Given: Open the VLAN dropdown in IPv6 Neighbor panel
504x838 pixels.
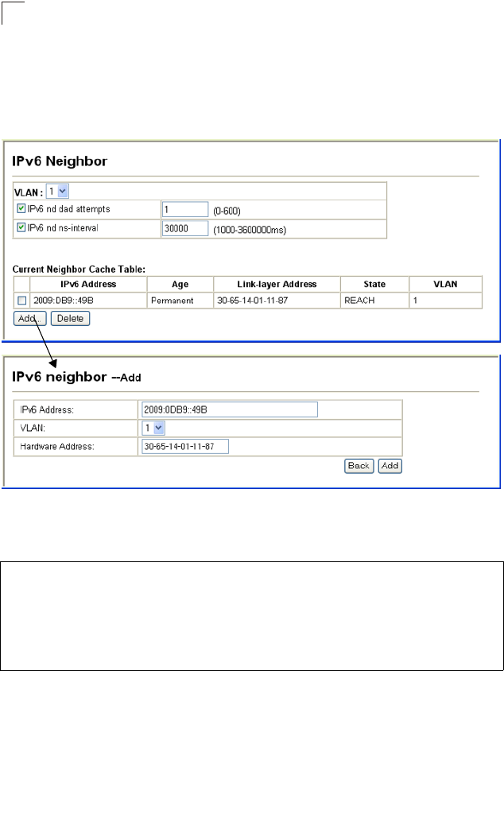Looking at the screenshot, I should [x=57, y=192].
